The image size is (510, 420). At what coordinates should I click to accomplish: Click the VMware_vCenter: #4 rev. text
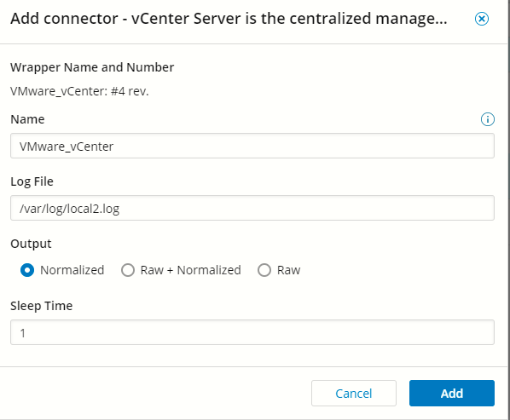(79, 91)
